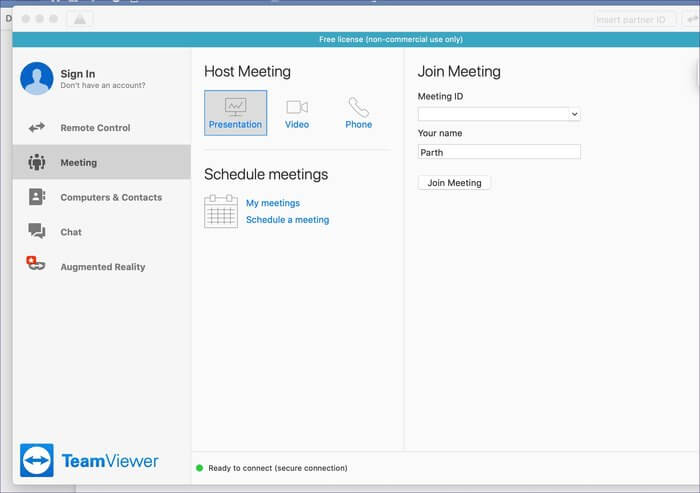Click the TeamViewer logo icon
Image resolution: width=700 pixels, height=493 pixels.
[x=37, y=460]
